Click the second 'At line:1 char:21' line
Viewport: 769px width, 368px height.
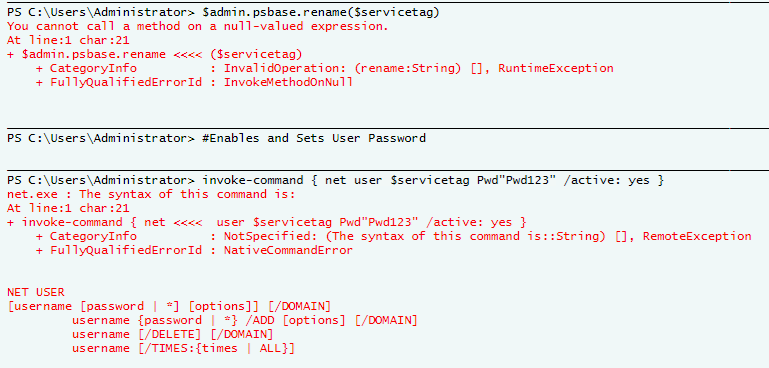[x=68, y=208]
